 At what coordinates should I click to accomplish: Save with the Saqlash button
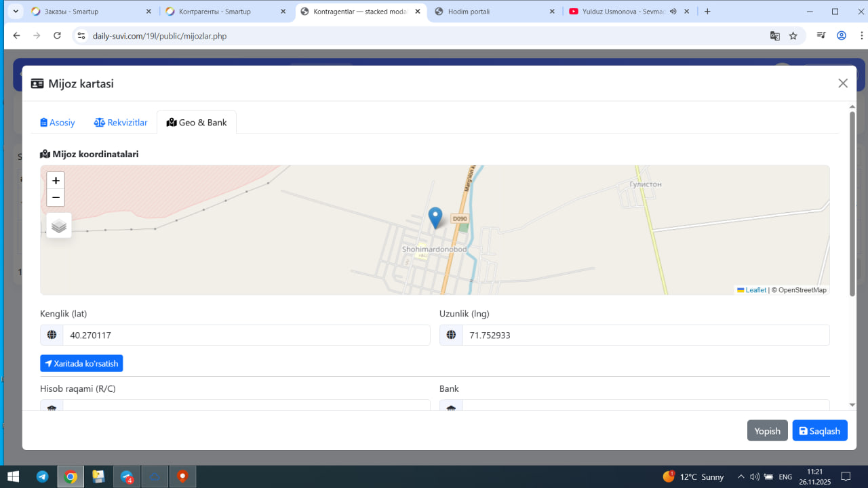coord(820,431)
